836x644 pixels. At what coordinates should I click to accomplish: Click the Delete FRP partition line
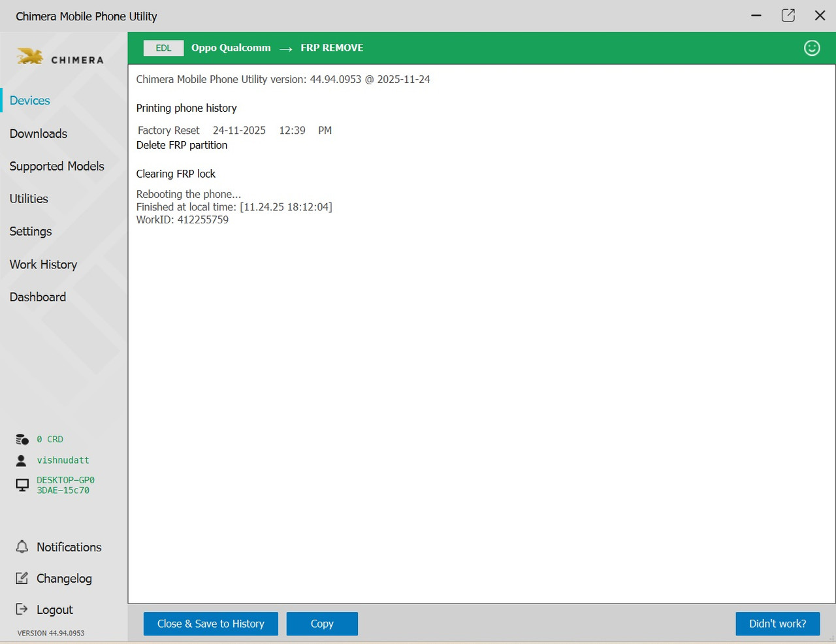click(x=182, y=145)
